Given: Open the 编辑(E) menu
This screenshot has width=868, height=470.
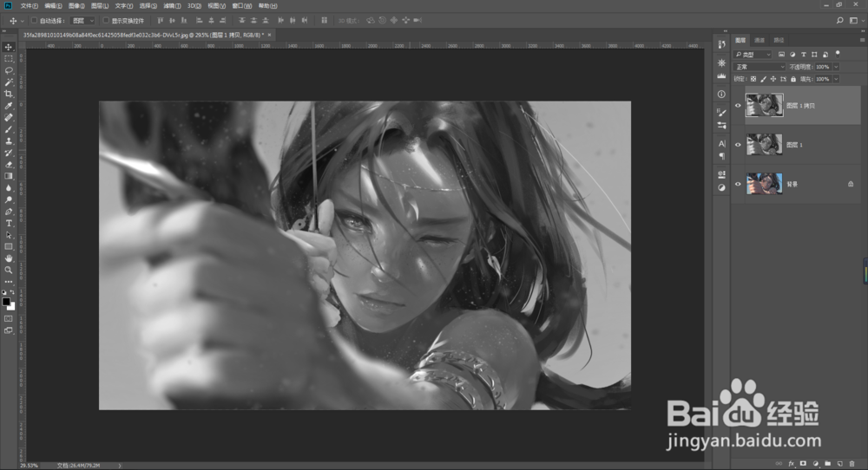Looking at the screenshot, I should pyautogui.click(x=53, y=5).
